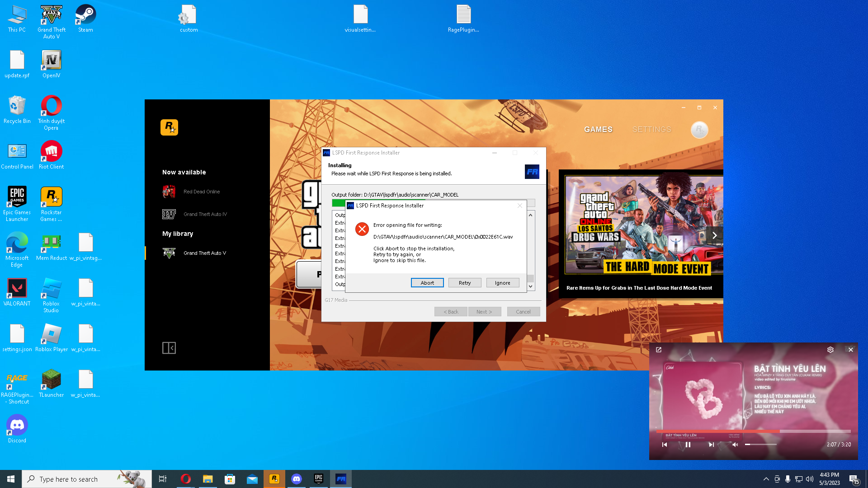Open popout icon on mini video player
Screen dimensions: 868x488
tap(659, 350)
